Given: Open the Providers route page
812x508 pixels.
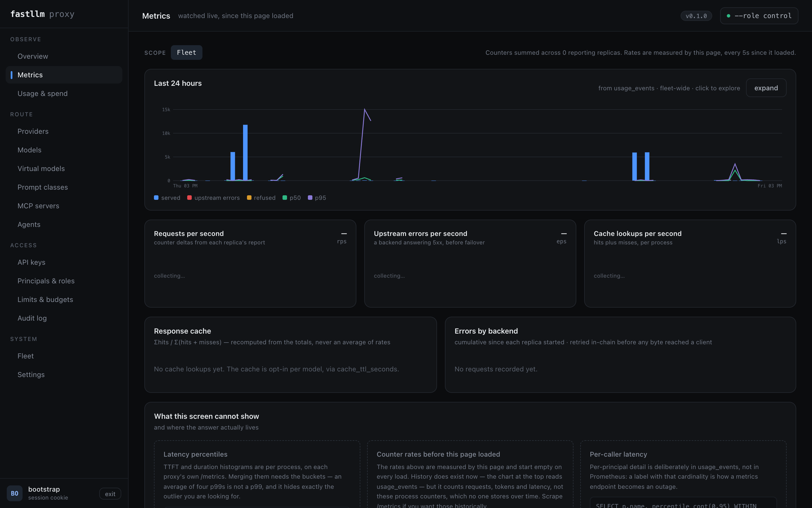Looking at the screenshot, I should [x=64, y=131].
